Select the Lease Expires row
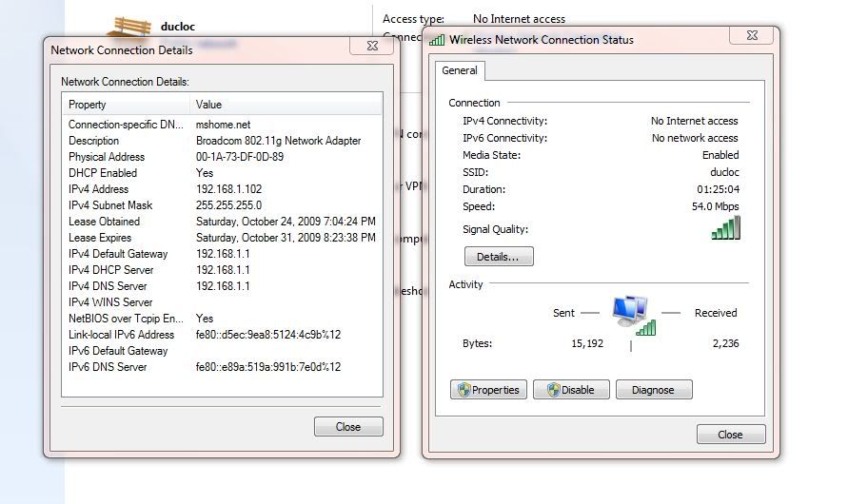This screenshot has width=868, height=504. coord(222,238)
